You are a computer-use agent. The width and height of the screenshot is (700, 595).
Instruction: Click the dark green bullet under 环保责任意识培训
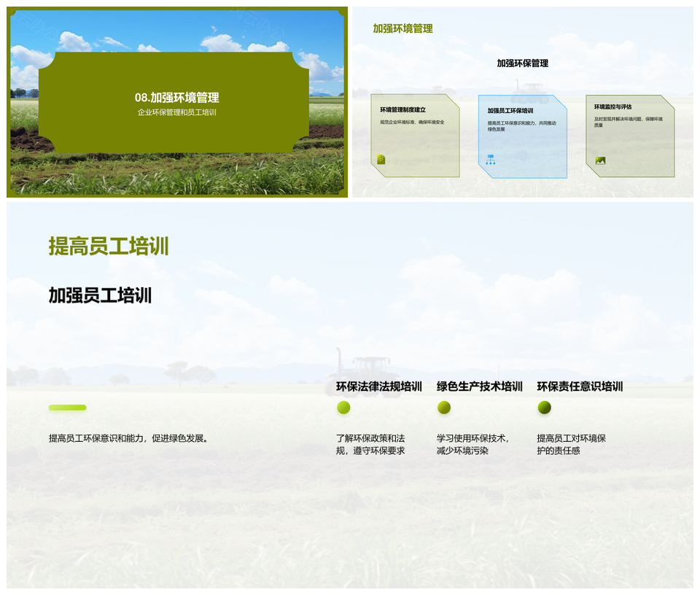[544, 408]
